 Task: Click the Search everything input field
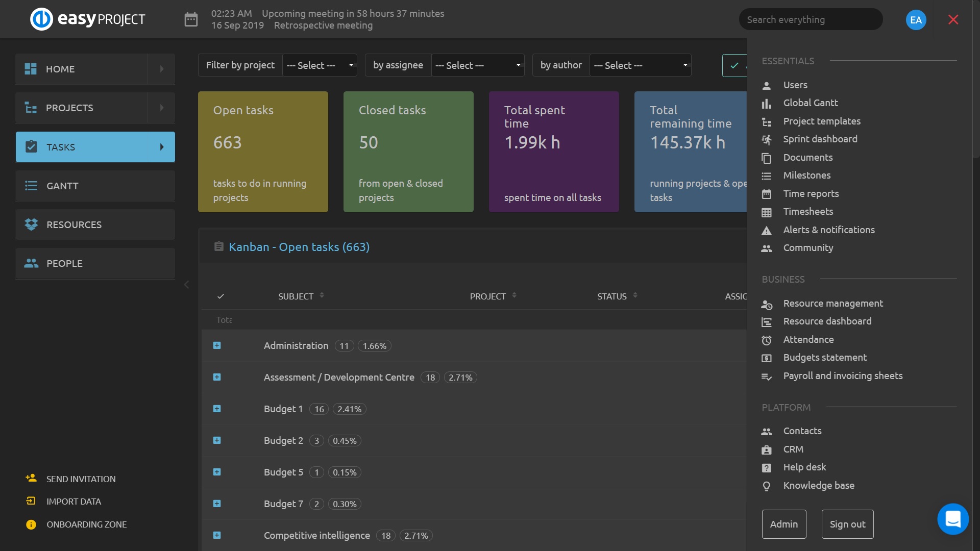point(810,19)
